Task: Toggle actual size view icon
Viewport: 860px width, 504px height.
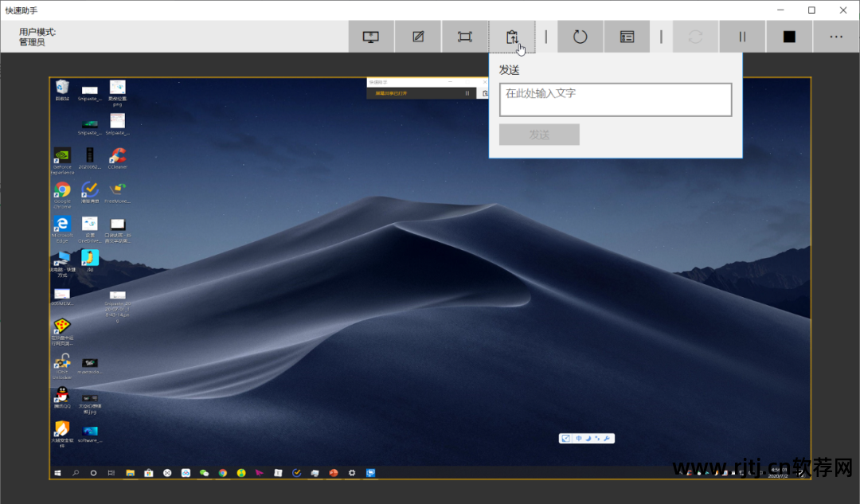Action: [x=464, y=37]
